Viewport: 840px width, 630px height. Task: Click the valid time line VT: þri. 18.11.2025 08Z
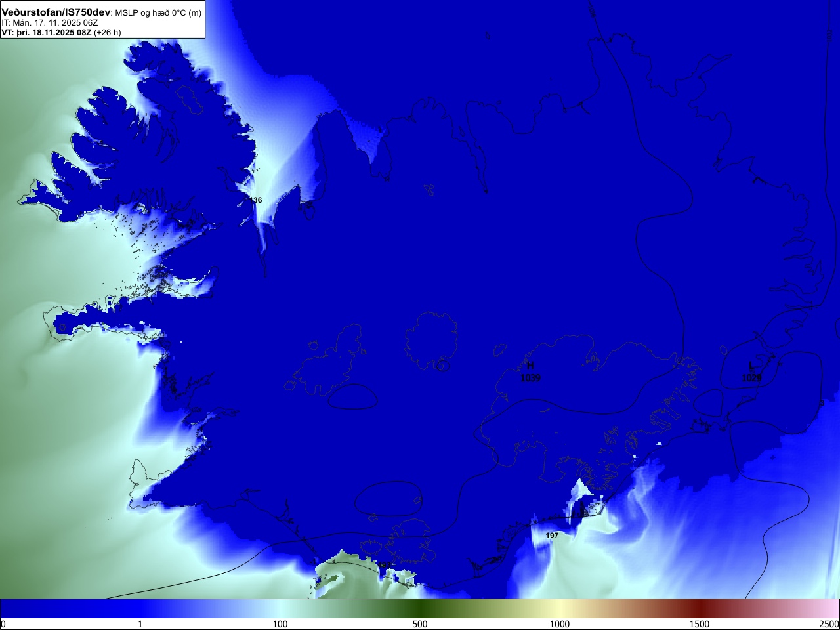47,32
